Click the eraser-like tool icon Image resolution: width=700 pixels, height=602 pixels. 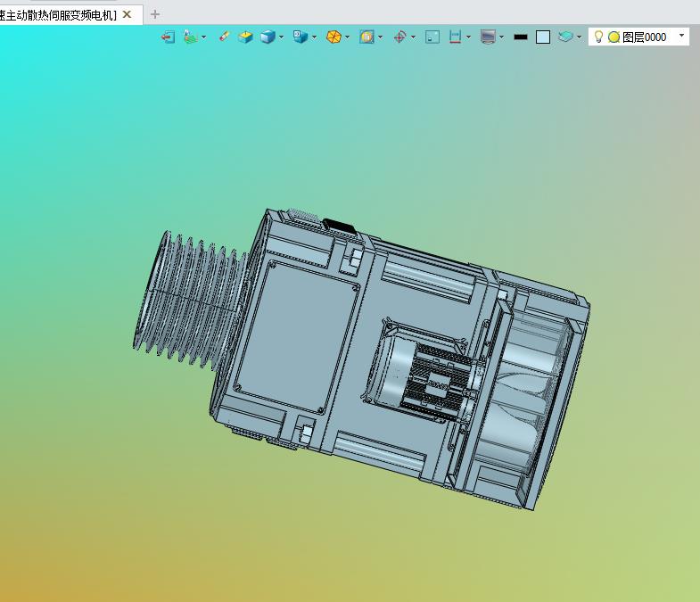point(224,37)
